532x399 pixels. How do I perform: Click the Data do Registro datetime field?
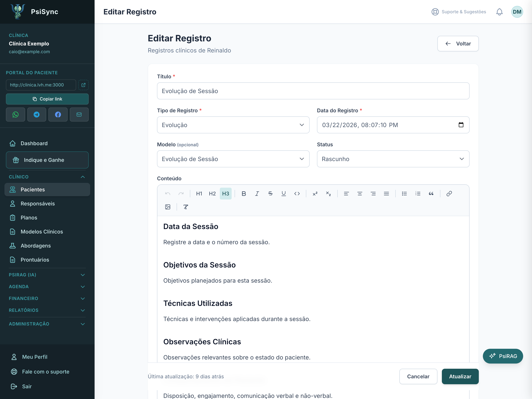click(x=393, y=125)
